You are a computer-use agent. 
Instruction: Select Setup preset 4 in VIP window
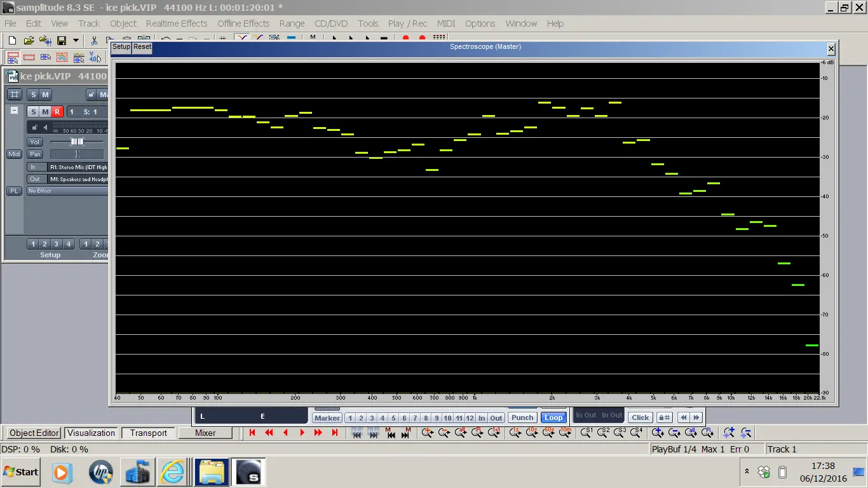click(69, 244)
